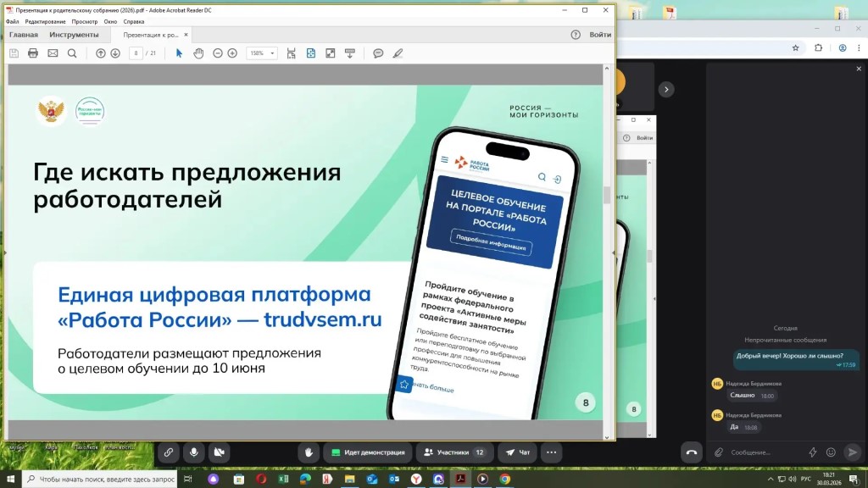Click Идет демонстрация screen share button
The width and height of the screenshot is (868, 488).
click(x=368, y=452)
